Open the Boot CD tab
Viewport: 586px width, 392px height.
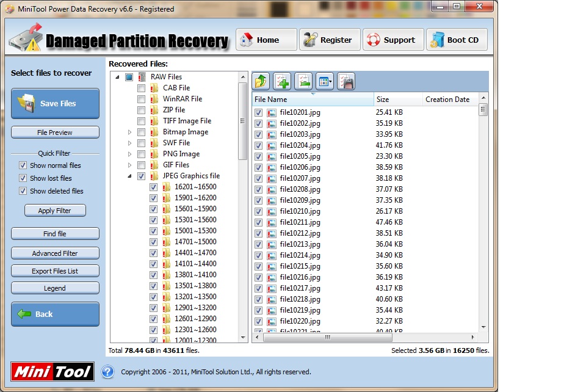point(457,40)
